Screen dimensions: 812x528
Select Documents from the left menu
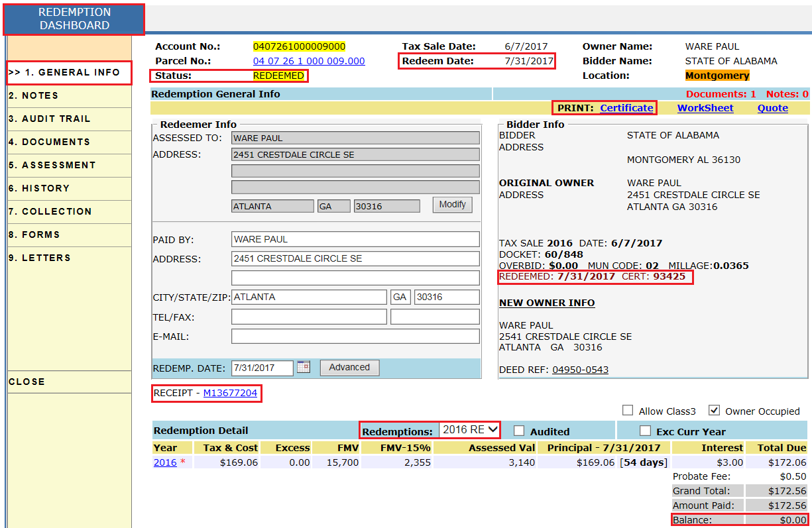49,142
